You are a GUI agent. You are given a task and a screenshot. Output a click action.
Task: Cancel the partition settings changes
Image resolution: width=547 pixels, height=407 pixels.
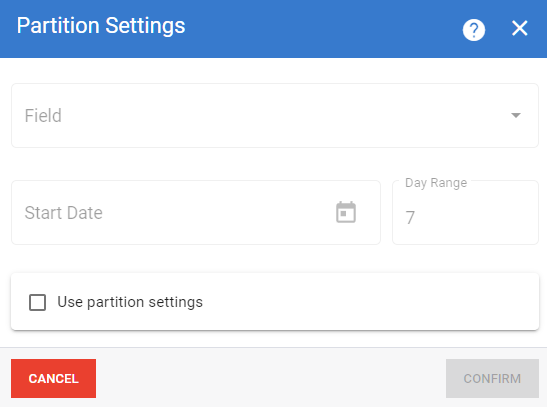pyautogui.click(x=53, y=378)
